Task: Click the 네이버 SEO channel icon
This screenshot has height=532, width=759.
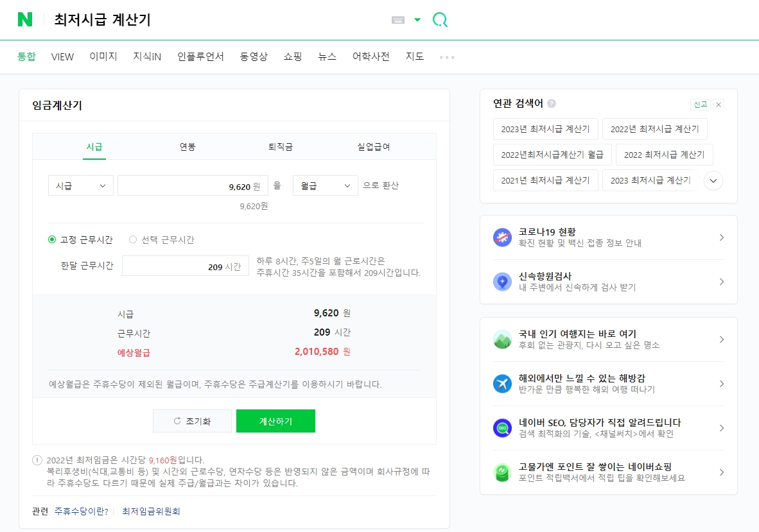Action: [x=502, y=428]
